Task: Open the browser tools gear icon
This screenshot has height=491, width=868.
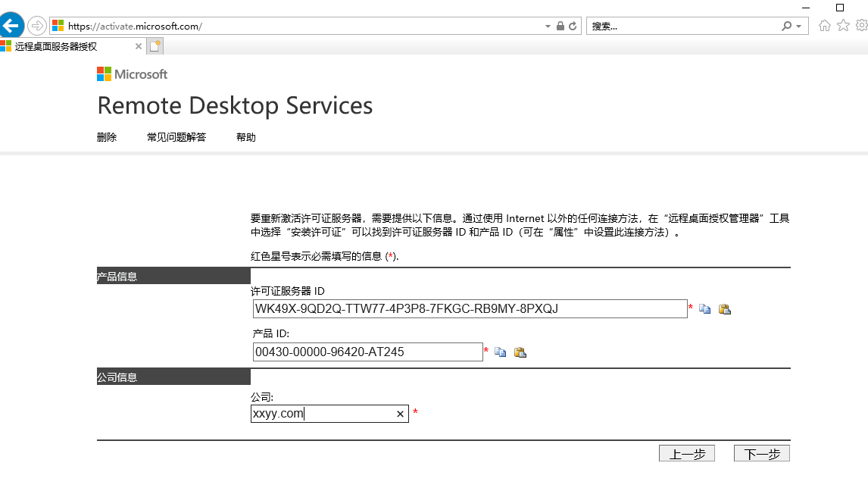Action: click(x=862, y=26)
